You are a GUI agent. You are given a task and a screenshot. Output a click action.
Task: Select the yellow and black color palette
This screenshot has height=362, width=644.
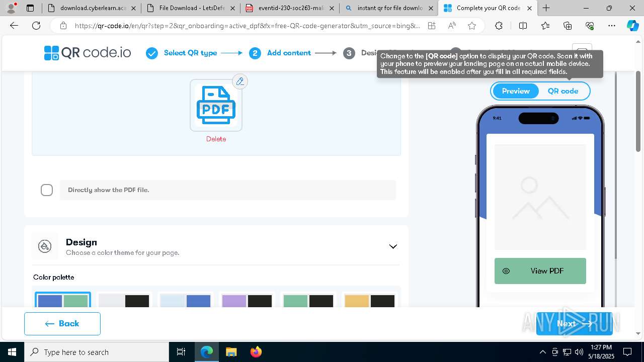click(369, 300)
